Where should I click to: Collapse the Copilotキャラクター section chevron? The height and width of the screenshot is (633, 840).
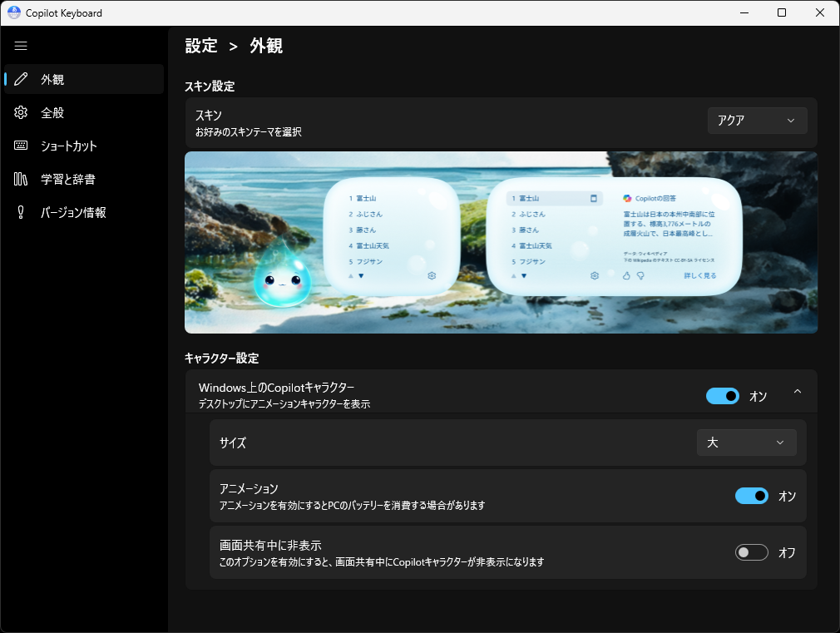point(797,392)
